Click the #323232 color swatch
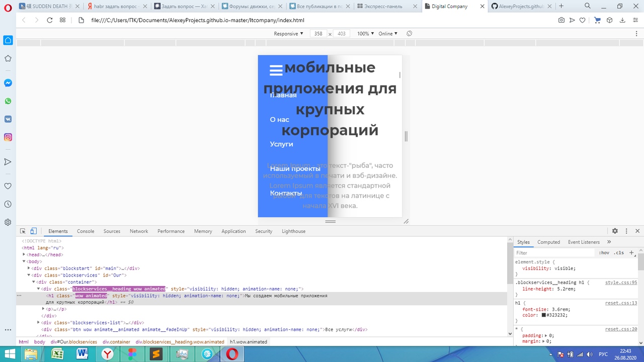The image size is (644, 362). [x=544, y=315]
